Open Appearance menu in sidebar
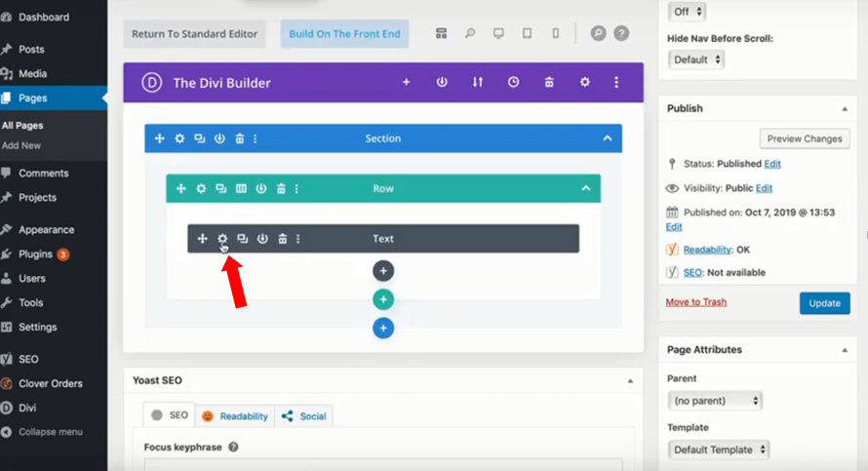 [x=46, y=230]
